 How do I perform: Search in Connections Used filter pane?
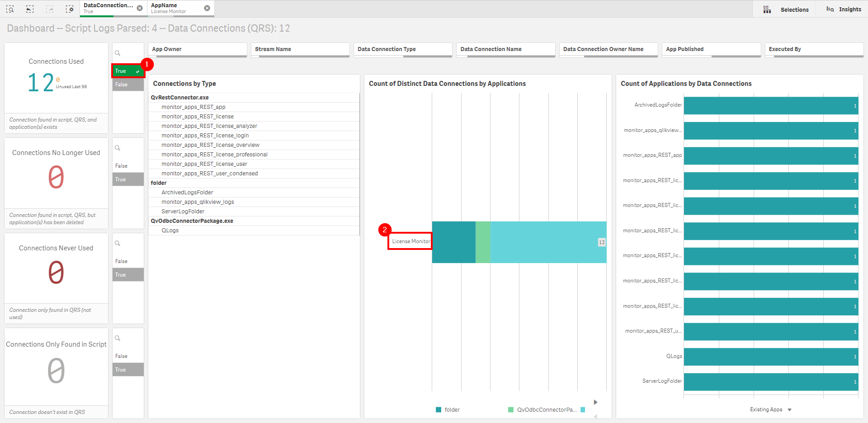(118, 53)
